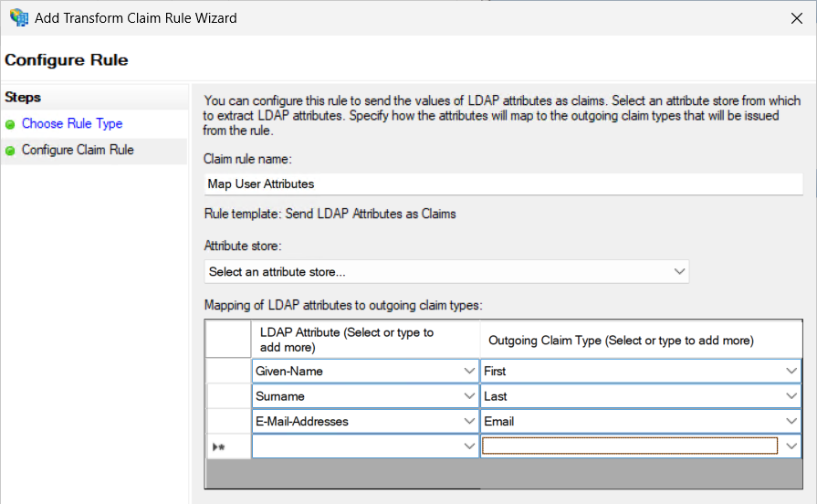Image resolution: width=817 pixels, height=504 pixels.
Task: Expand the Email outgoing claim type dropdown arrow
Action: [791, 421]
